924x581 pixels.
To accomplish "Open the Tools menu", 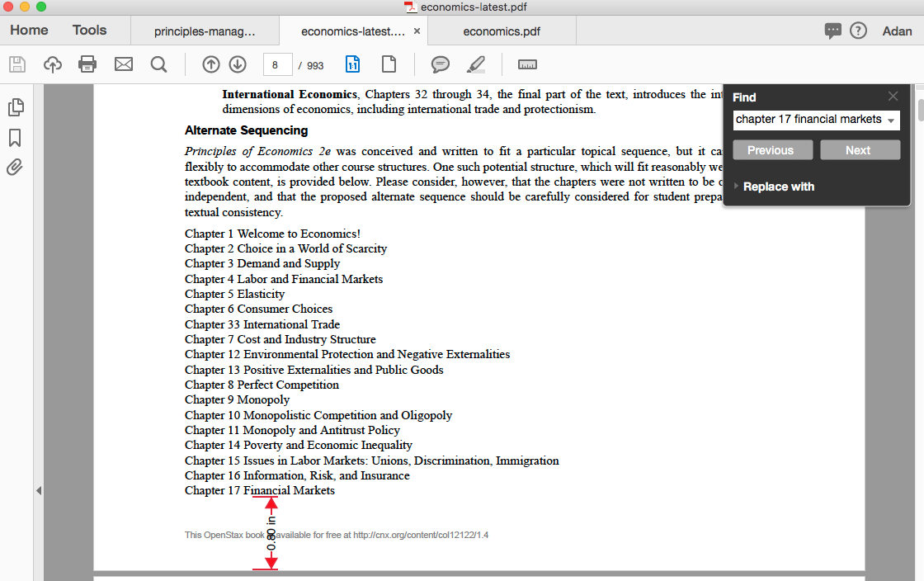I will click(89, 30).
